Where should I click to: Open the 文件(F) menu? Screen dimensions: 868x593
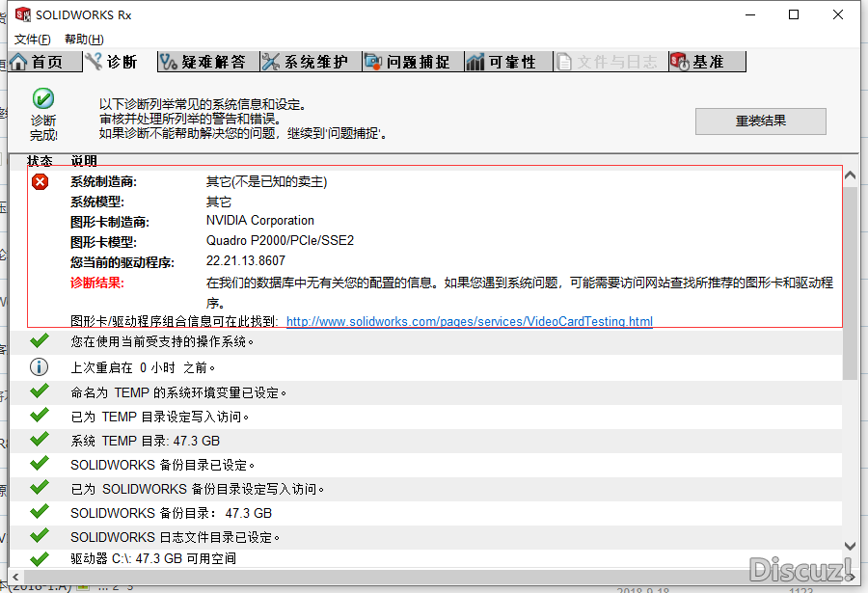[32, 40]
